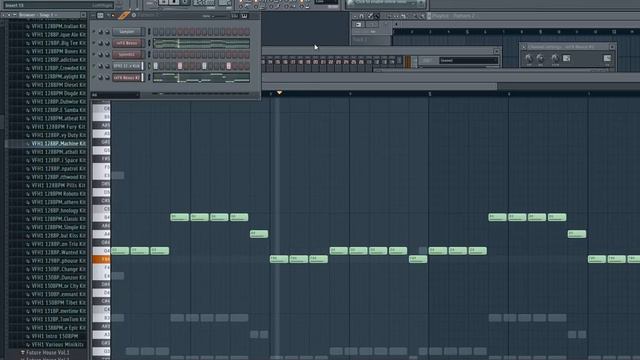Click the rightmost icon in channel settings panel
Viewport: 640px width, 360px height.
607,58
